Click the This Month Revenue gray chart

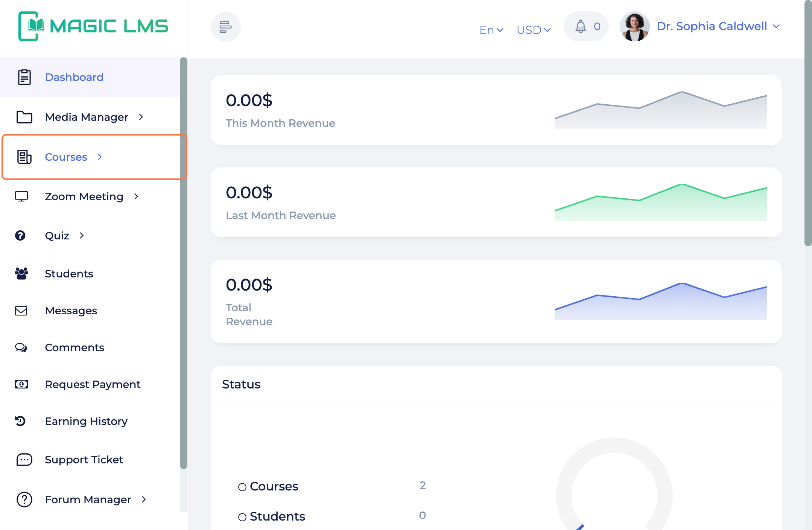point(660,110)
